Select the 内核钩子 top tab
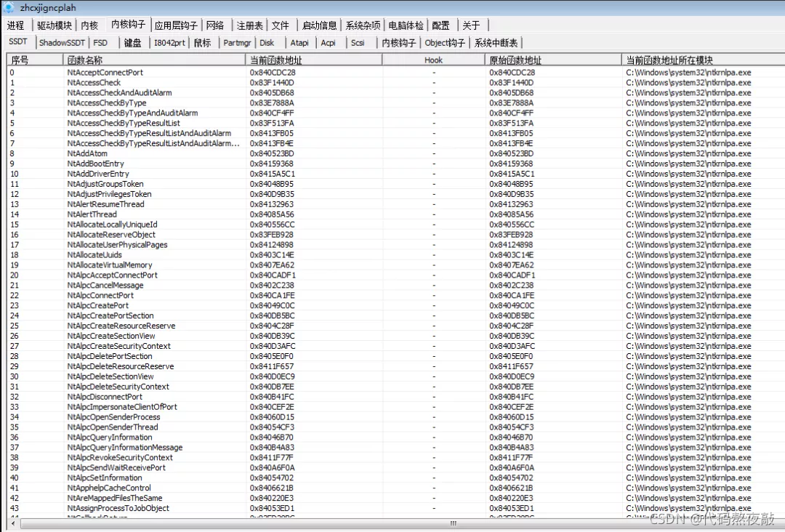The height and width of the screenshot is (532, 785). [128, 25]
